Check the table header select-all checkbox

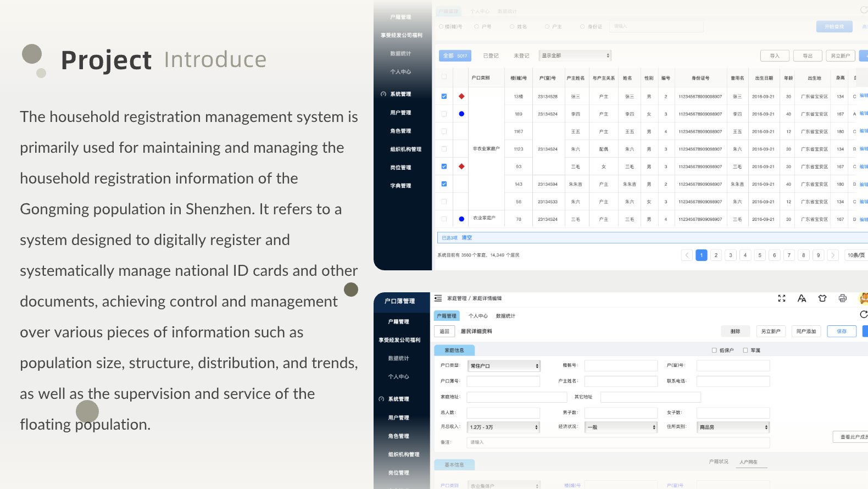[x=444, y=77]
